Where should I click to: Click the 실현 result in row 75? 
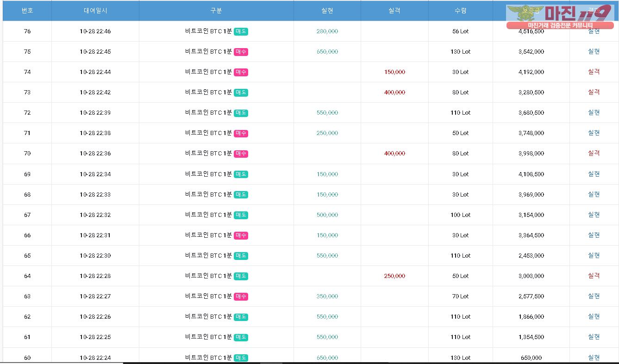coord(594,51)
